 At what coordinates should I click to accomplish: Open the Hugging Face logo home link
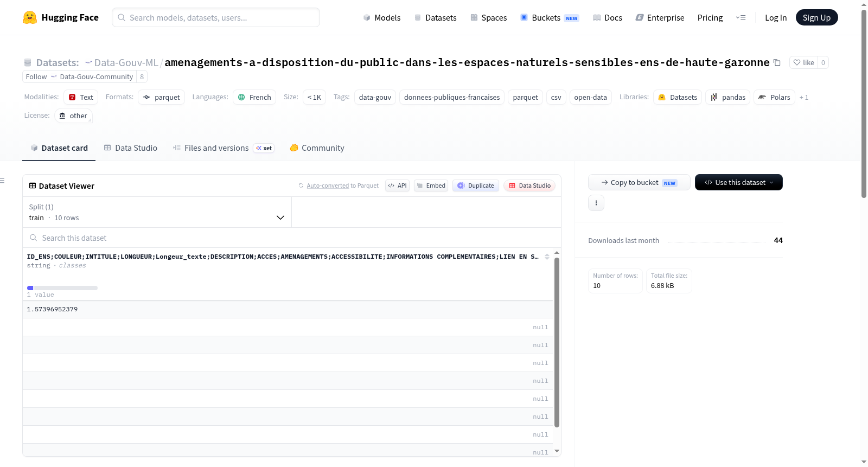pyautogui.click(x=61, y=17)
